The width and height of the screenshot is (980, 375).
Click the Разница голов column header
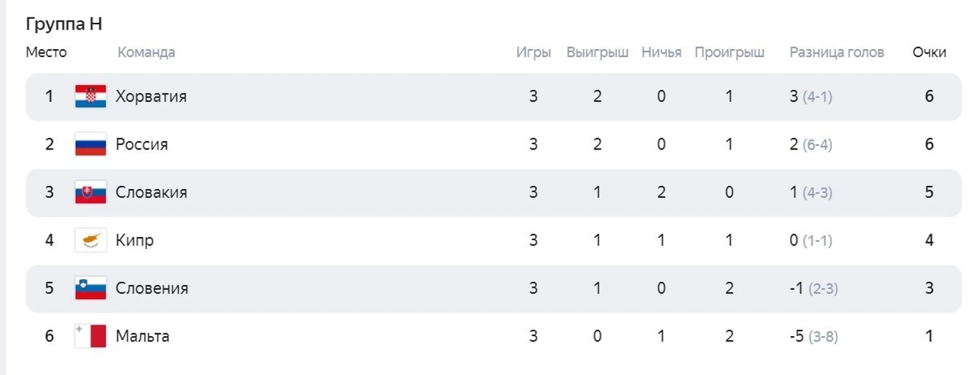pos(836,52)
